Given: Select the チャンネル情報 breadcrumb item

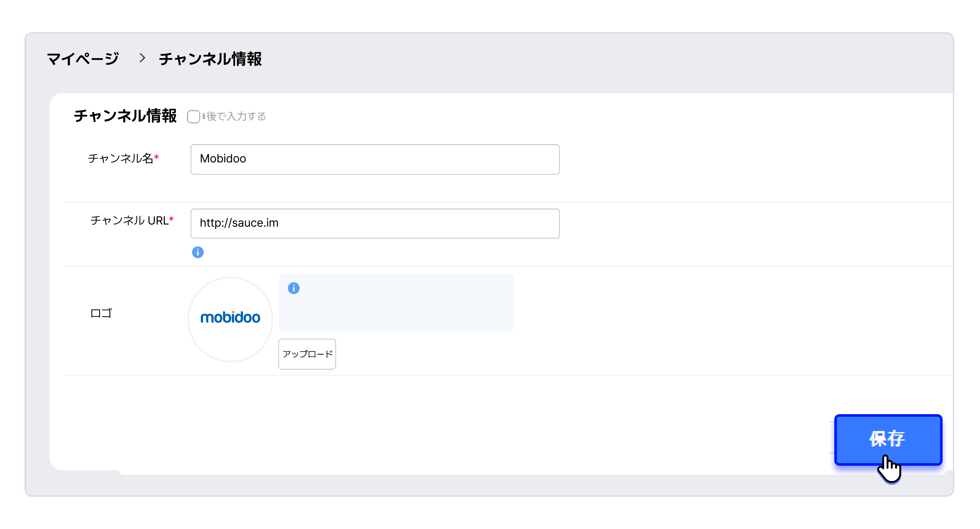Looking at the screenshot, I should pyautogui.click(x=211, y=59).
